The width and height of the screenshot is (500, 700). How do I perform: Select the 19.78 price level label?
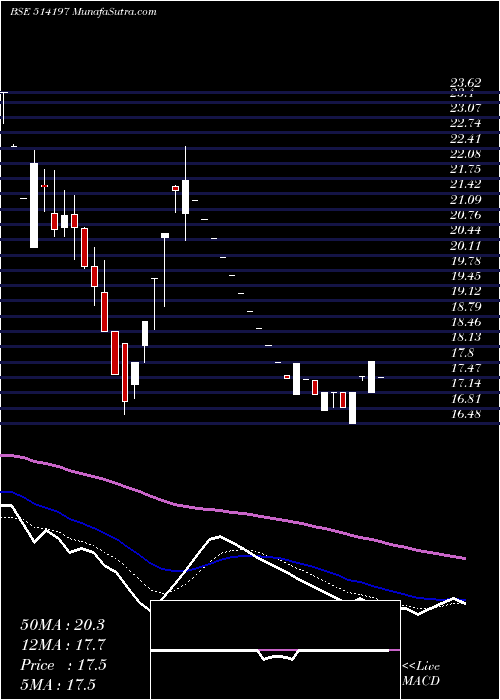pos(466,261)
